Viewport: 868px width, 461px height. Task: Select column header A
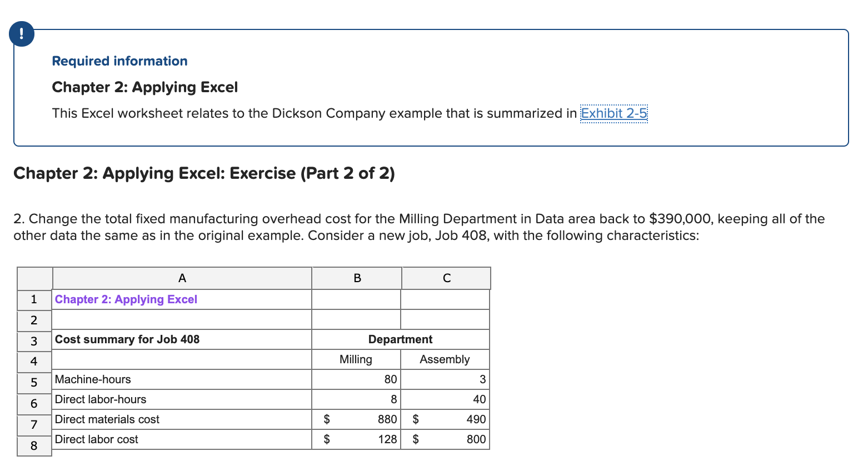click(182, 278)
